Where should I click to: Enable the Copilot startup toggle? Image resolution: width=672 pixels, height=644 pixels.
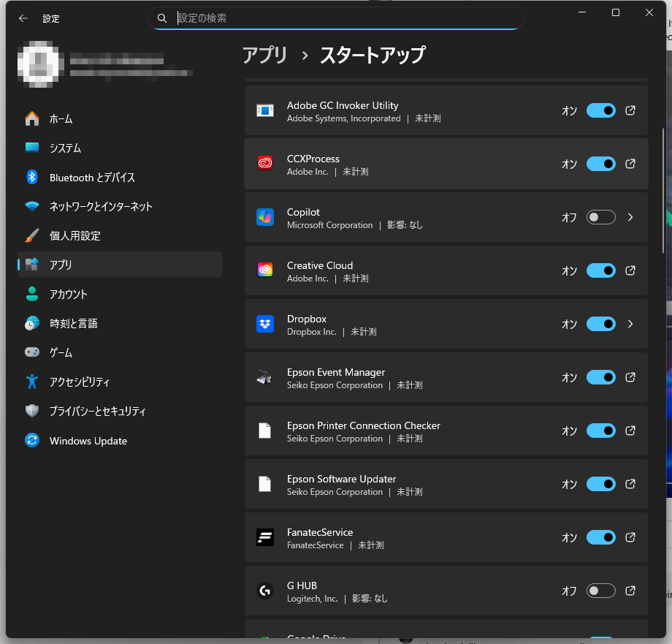click(x=600, y=217)
